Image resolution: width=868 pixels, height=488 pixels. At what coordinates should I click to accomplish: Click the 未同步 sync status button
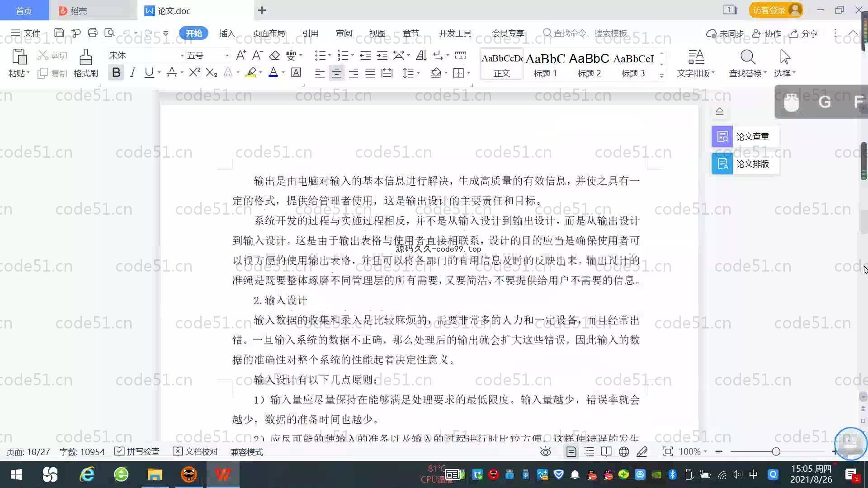point(725,33)
